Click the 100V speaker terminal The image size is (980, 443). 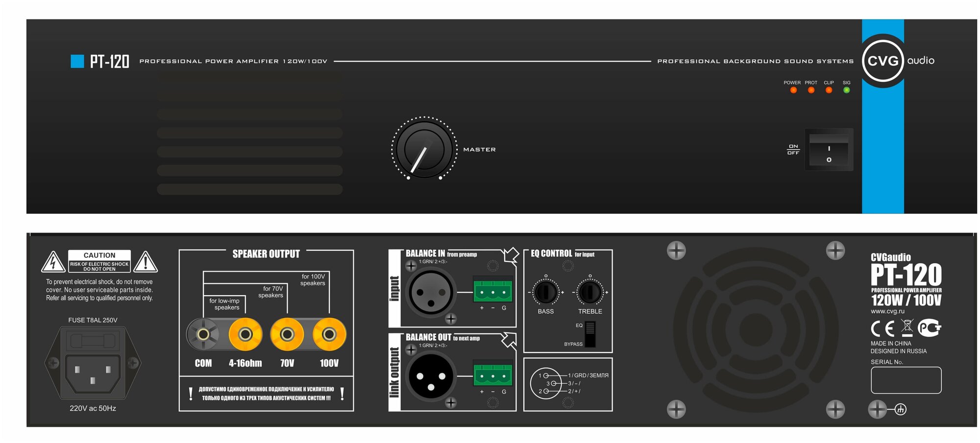pos(329,334)
